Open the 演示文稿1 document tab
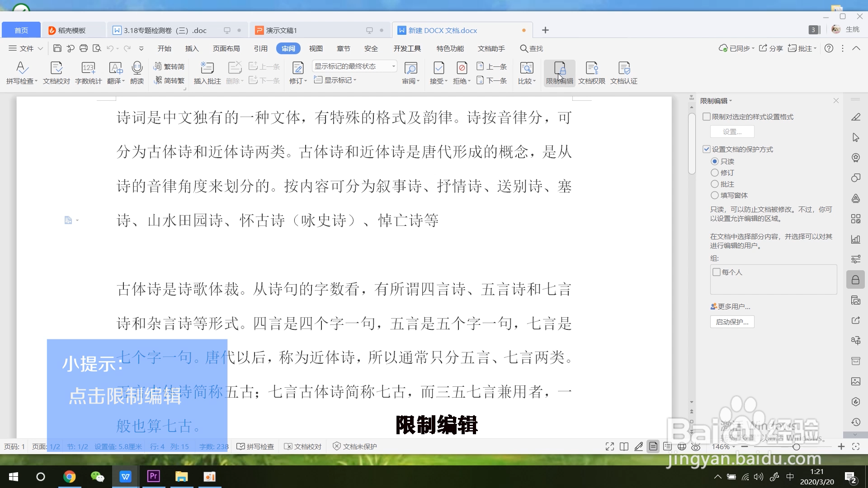 319,30
